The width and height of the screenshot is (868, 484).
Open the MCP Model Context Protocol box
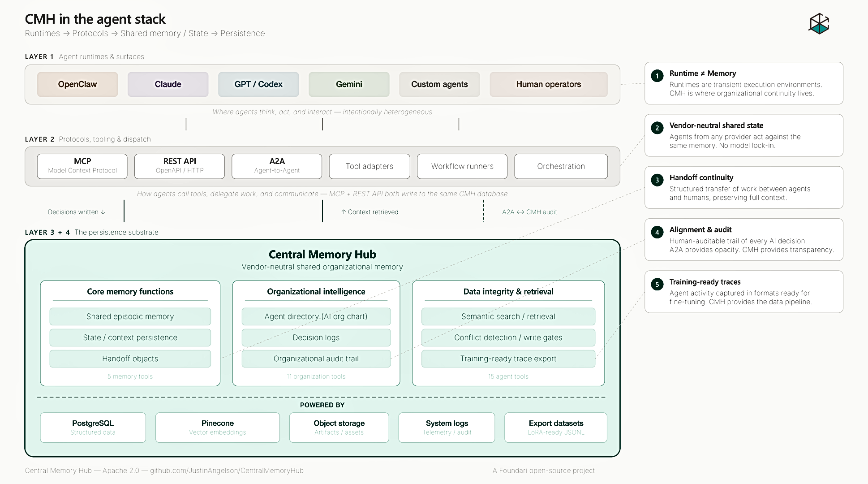pos(82,166)
